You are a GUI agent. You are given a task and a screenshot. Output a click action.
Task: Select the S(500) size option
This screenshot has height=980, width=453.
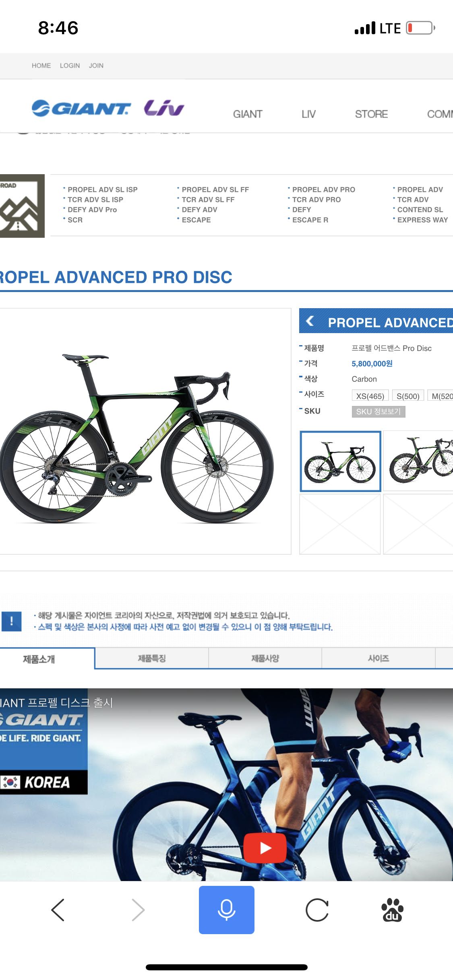pyautogui.click(x=408, y=396)
